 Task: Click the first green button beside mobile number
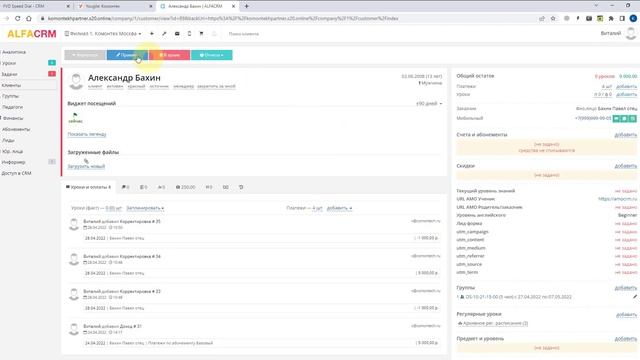(x=617, y=118)
